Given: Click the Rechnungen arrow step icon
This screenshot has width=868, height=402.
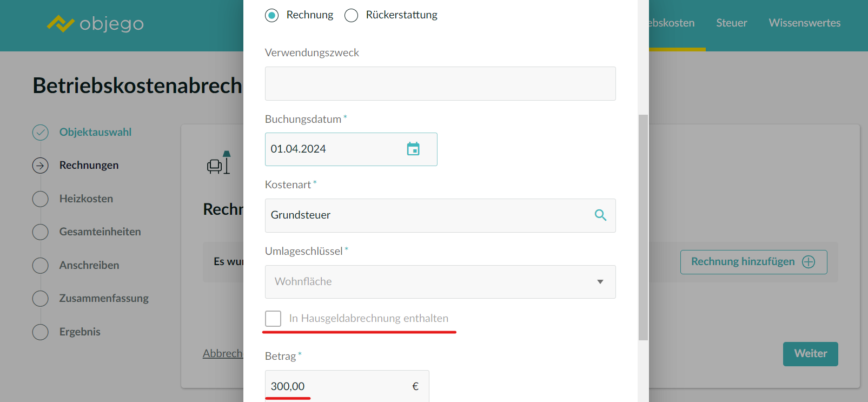Looking at the screenshot, I should coord(41,166).
